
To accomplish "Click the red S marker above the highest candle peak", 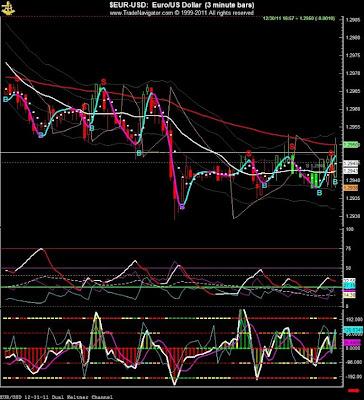I will [x=104, y=81].
